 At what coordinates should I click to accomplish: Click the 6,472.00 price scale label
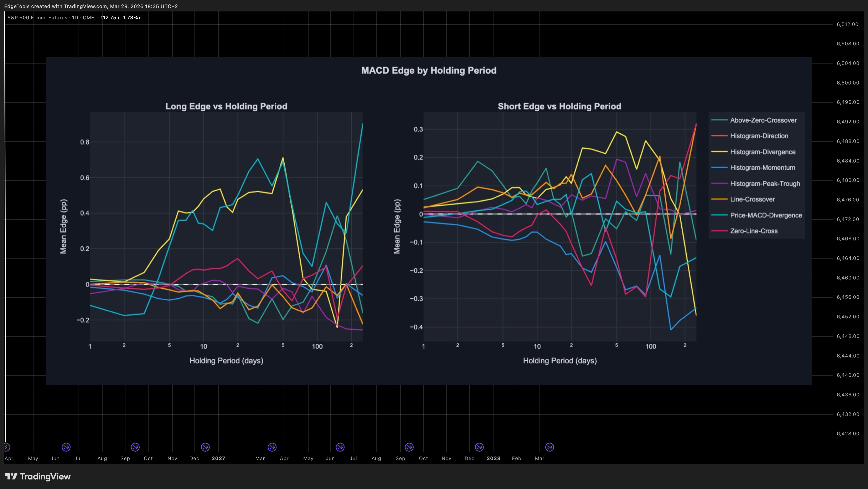click(847, 219)
